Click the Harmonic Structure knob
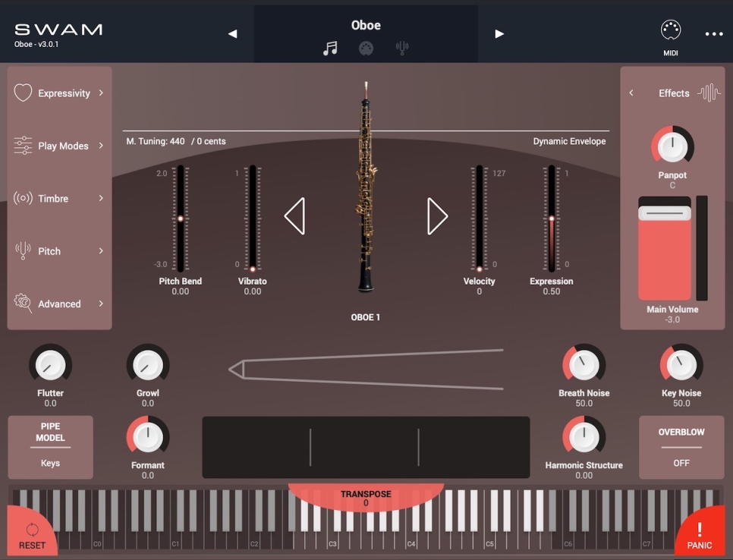The width and height of the screenshot is (733, 560). (x=584, y=438)
